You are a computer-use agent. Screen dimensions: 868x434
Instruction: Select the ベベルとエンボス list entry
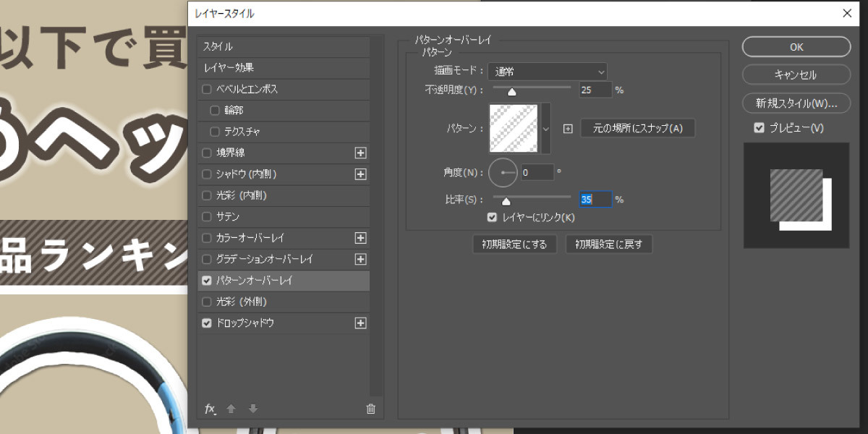pos(284,90)
